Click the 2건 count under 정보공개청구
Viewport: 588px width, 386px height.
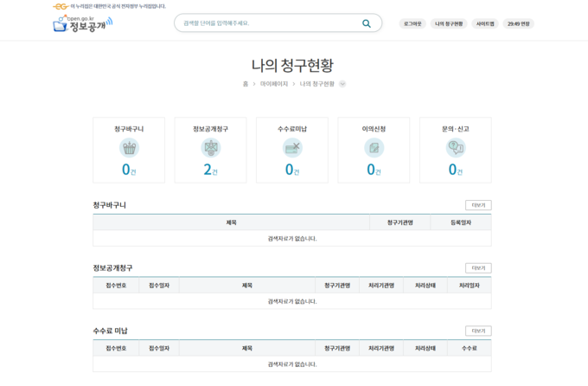210,170
